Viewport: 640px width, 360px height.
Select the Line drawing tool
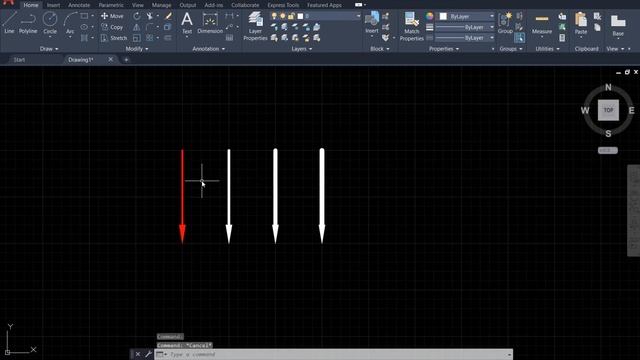point(9,23)
